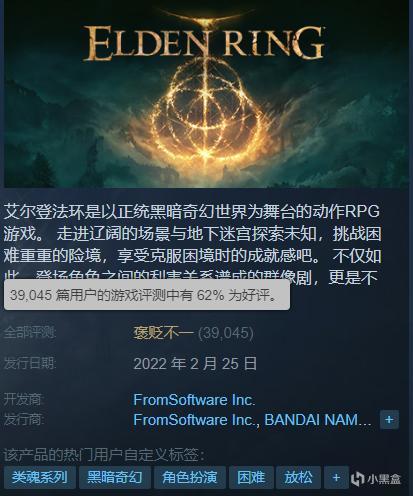Click the Elden Ring header banner image

(206, 94)
